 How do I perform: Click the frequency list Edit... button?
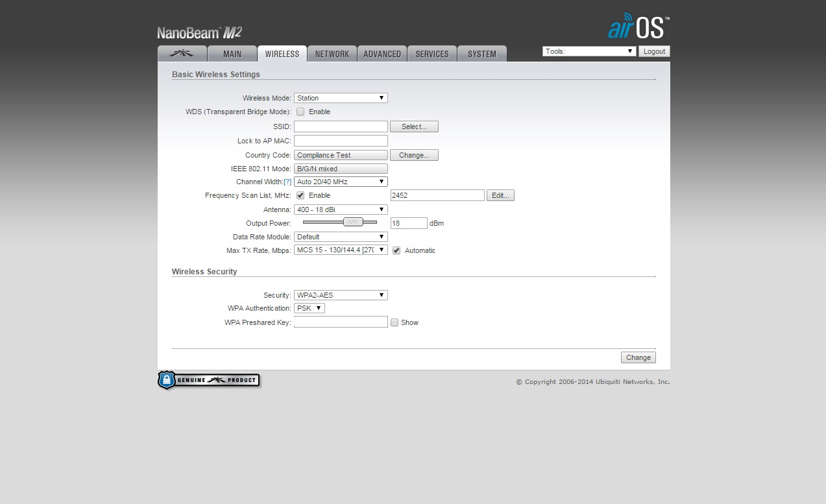(x=500, y=195)
